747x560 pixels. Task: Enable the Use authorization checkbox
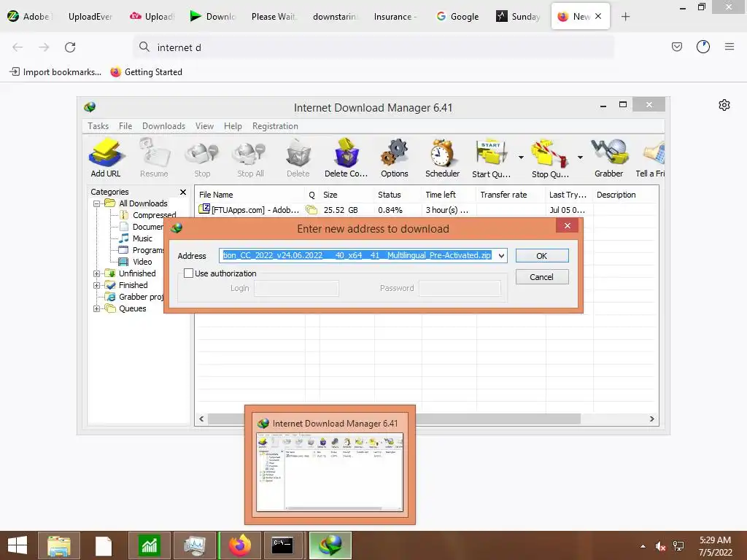click(x=189, y=273)
